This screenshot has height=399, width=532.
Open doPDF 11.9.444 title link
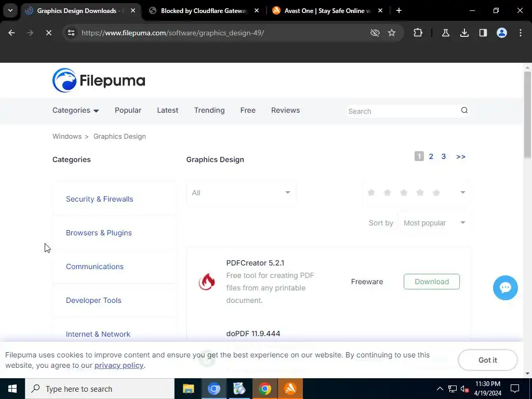coord(253,334)
